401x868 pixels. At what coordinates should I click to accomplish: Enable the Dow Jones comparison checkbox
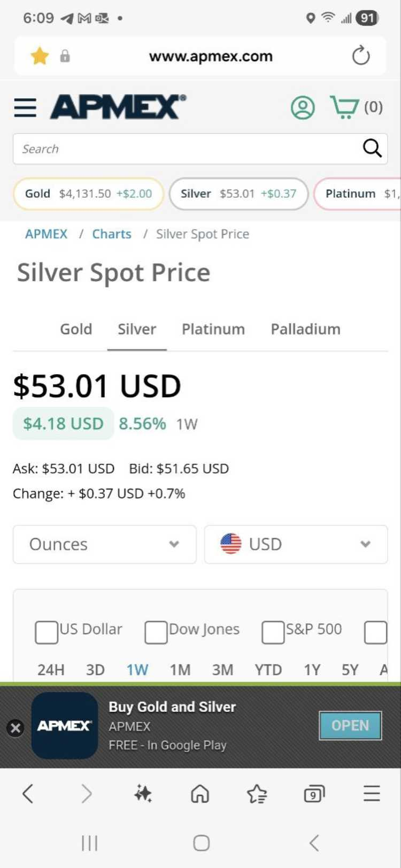tap(156, 632)
